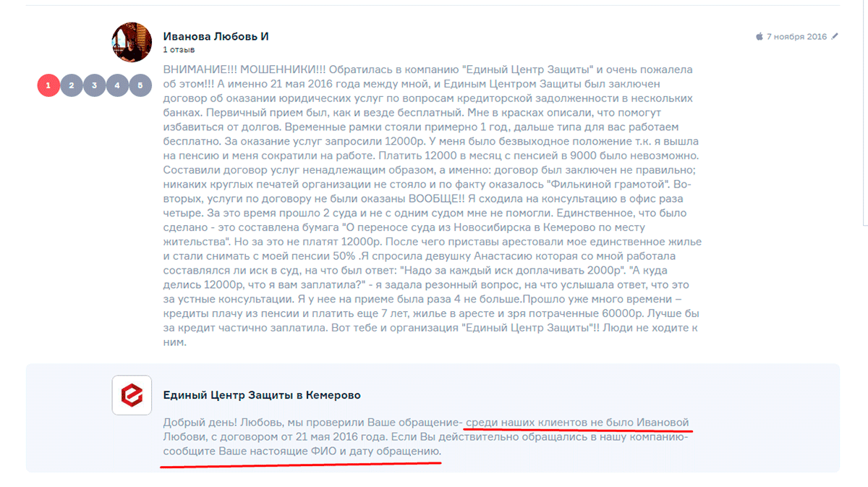Viewport: 868px width, 487px height.
Task: Select rating circle 4
Action: [x=117, y=85]
